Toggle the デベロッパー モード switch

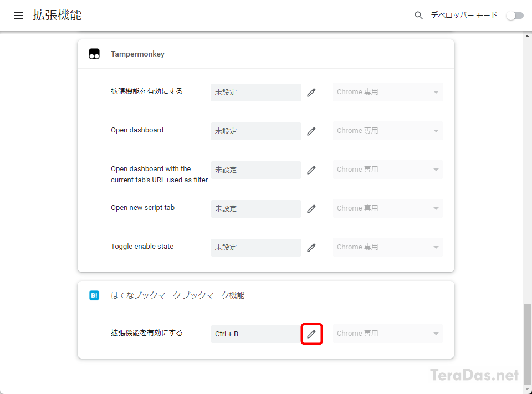pyautogui.click(x=515, y=16)
